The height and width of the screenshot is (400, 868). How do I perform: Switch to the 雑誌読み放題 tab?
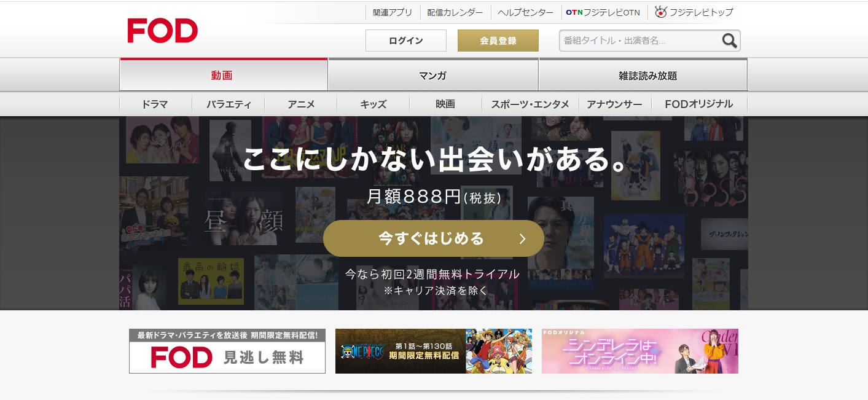[x=643, y=76]
